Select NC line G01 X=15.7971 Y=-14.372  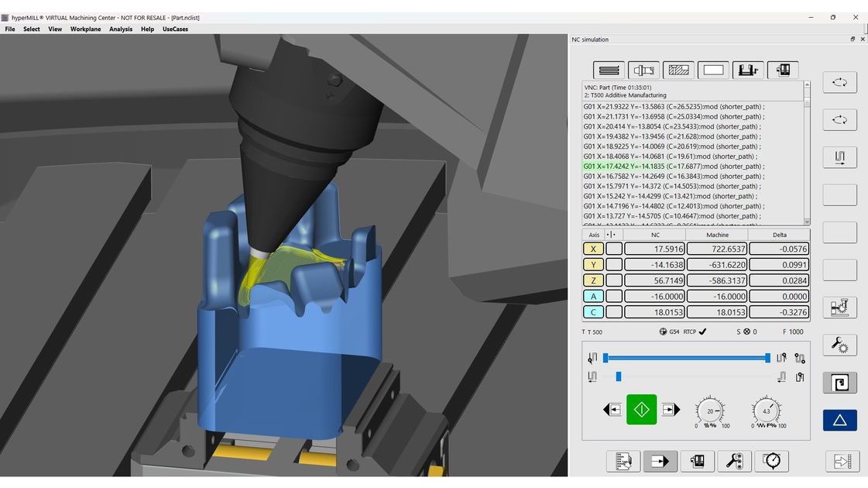click(674, 186)
